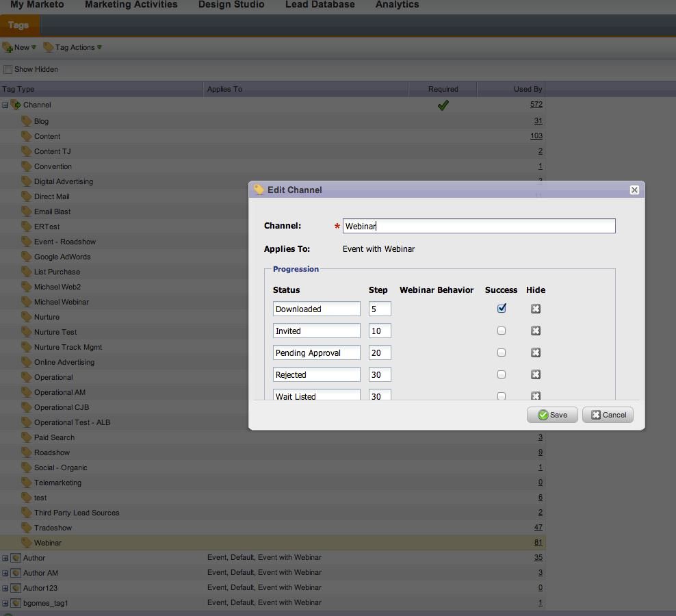Switch to the Lead Database section
The image size is (676, 616).
(x=320, y=5)
